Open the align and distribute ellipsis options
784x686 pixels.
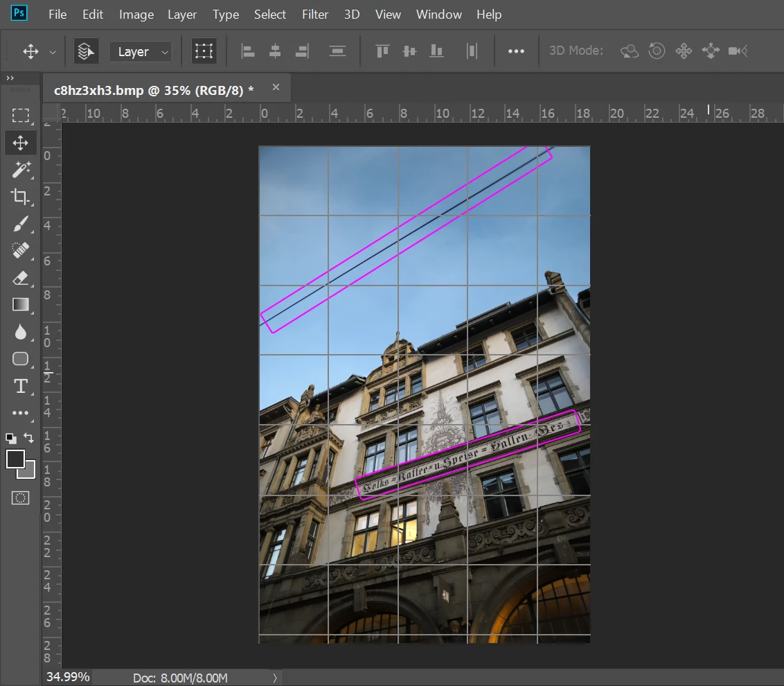click(x=516, y=51)
